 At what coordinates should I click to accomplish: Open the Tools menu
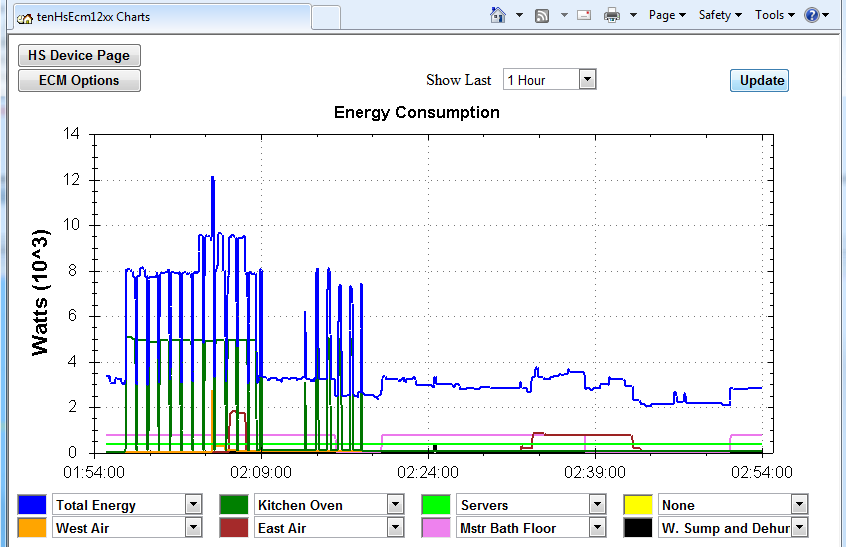coord(775,15)
